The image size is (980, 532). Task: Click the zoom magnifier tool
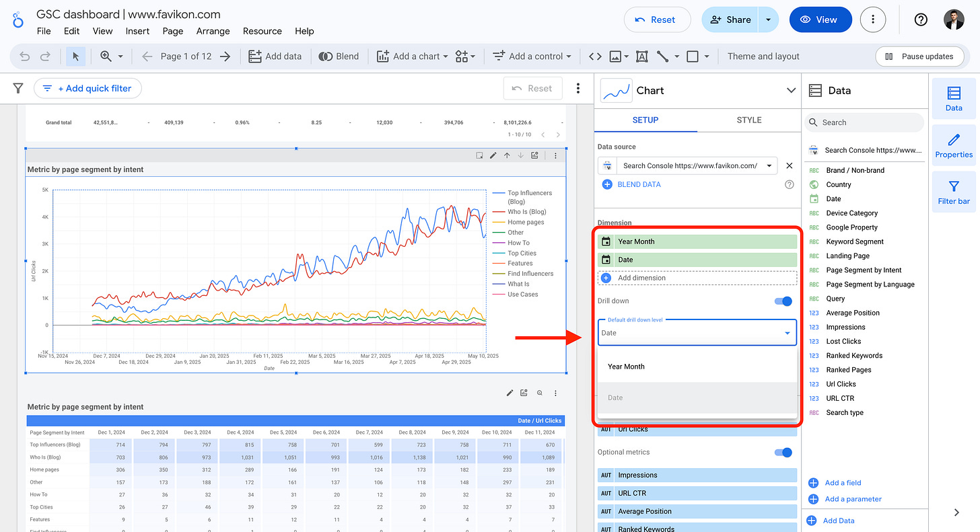[x=106, y=56]
